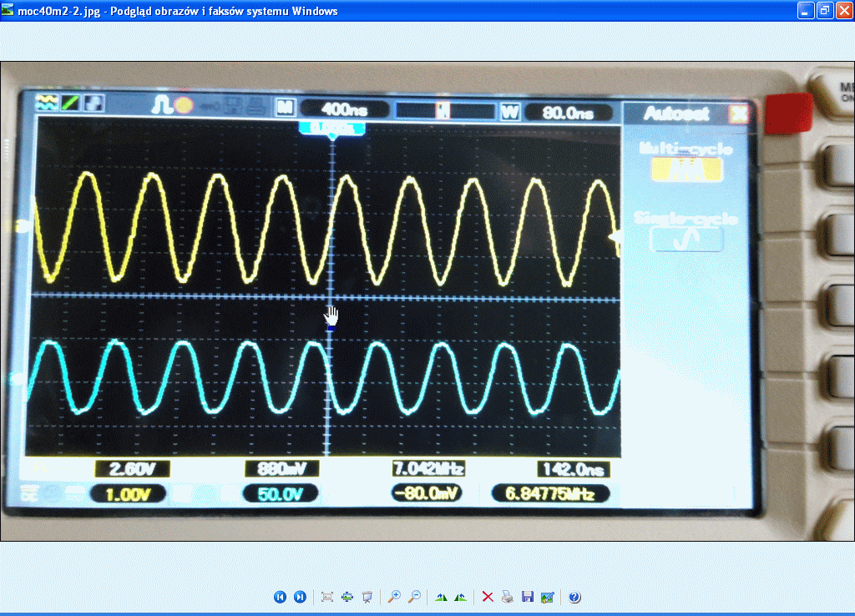
Task: Click the yellow 1.00V channel scale readout
Action: tap(127, 494)
